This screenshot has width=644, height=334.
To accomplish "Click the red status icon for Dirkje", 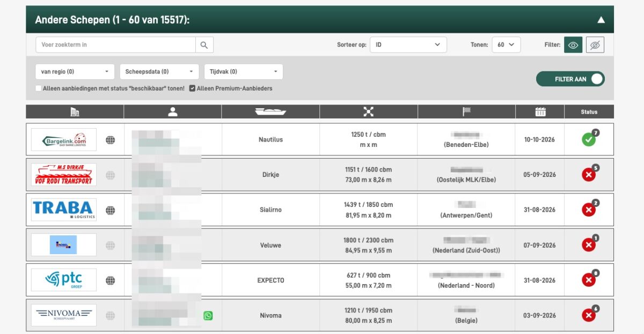I will [589, 175].
